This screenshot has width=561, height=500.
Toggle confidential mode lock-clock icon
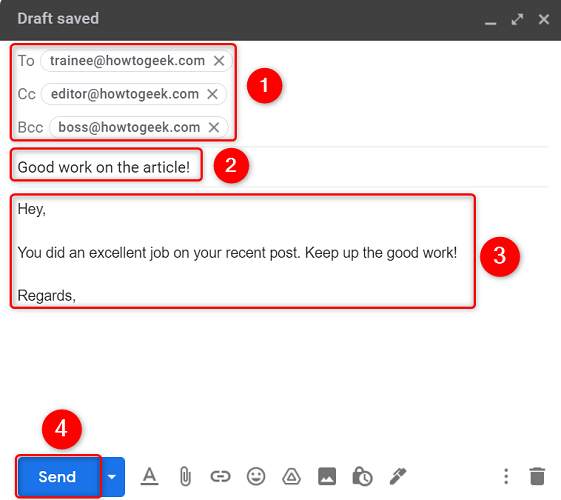click(362, 476)
